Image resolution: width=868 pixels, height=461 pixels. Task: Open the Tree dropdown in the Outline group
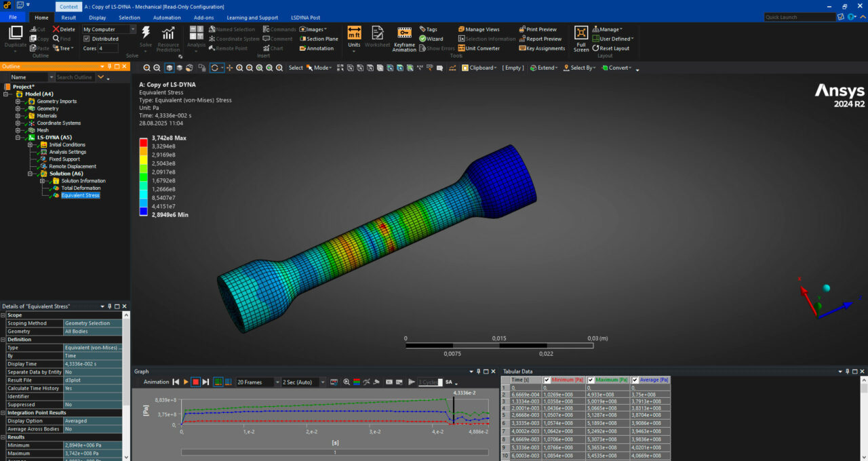63,48
